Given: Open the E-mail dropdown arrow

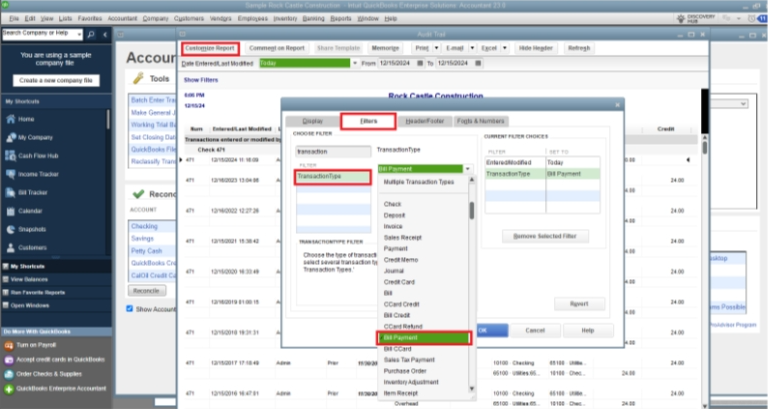Looking at the screenshot, I should [x=472, y=48].
